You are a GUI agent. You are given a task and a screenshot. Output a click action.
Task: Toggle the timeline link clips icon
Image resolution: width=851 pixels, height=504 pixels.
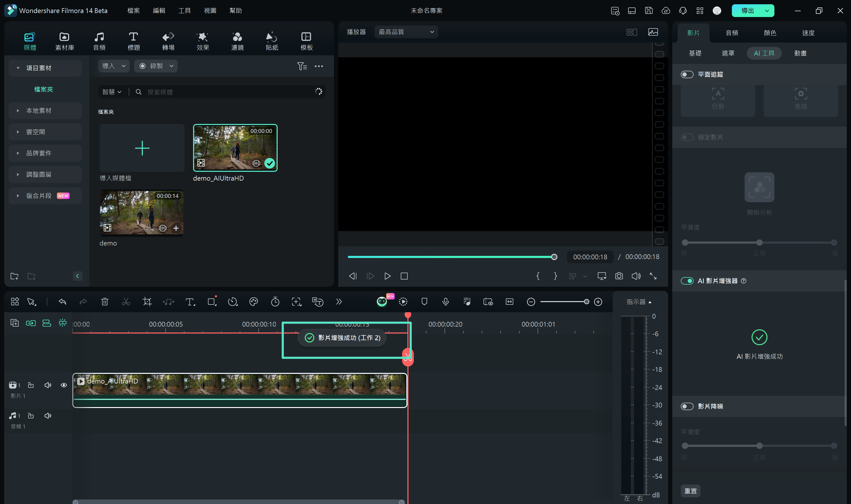pyautogui.click(x=31, y=323)
